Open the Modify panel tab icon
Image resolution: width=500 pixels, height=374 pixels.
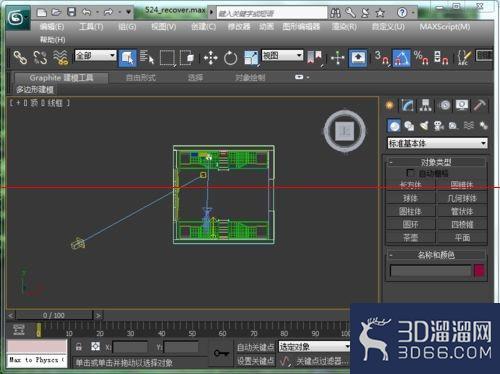point(407,105)
